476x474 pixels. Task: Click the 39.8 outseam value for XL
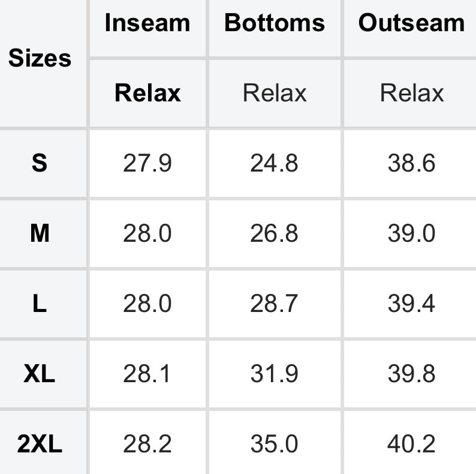pyautogui.click(x=411, y=374)
